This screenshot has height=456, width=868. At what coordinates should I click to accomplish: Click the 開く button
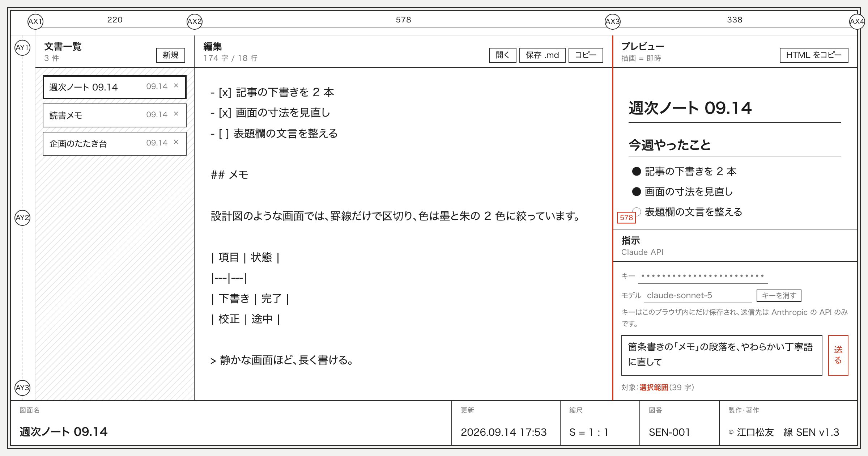(x=503, y=55)
